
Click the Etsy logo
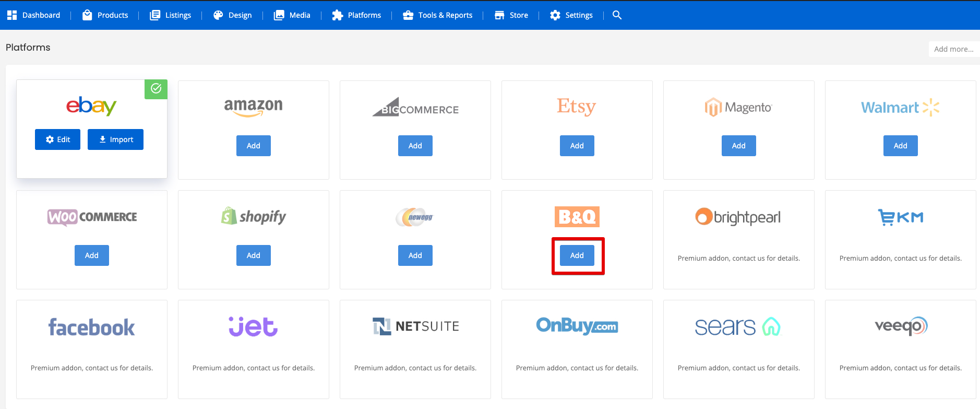pos(577,107)
